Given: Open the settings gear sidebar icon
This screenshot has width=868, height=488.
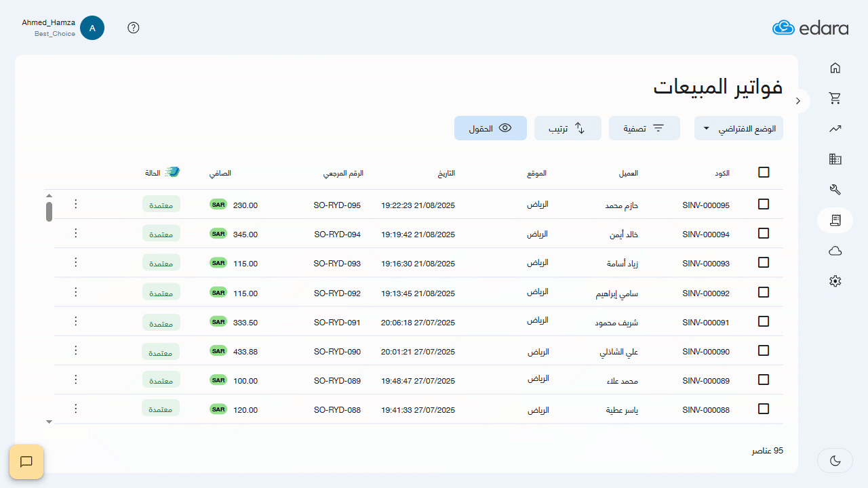Looking at the screenshot, I should 835,281.
